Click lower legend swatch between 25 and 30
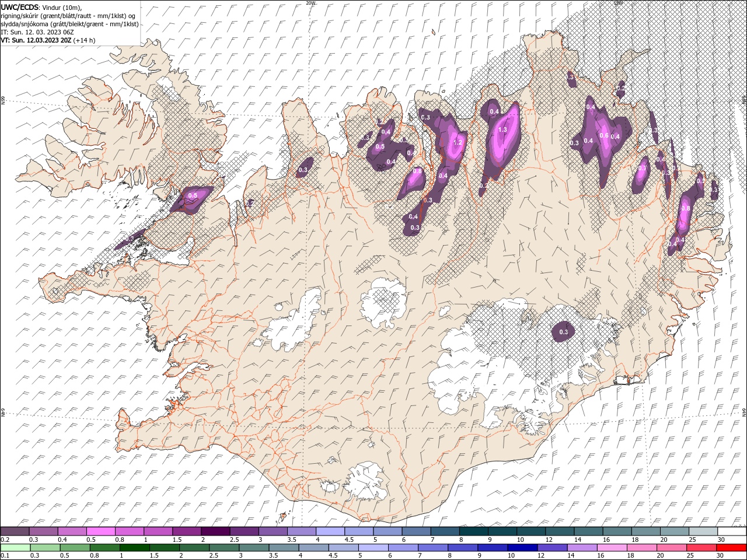The height and width of the screenshot is (560, 747). [702, 548]
